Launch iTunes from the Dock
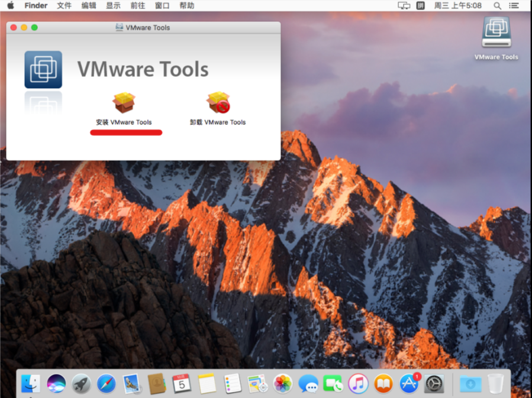The image size is (532, 398). 358,384
